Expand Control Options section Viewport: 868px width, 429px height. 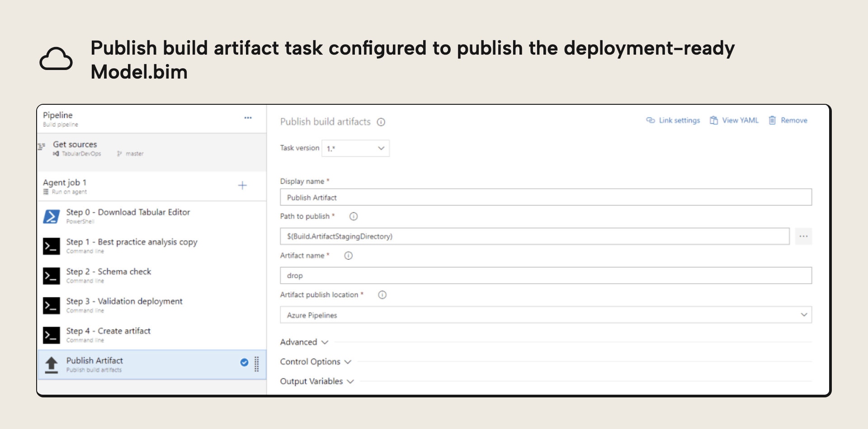pos(316,362)
